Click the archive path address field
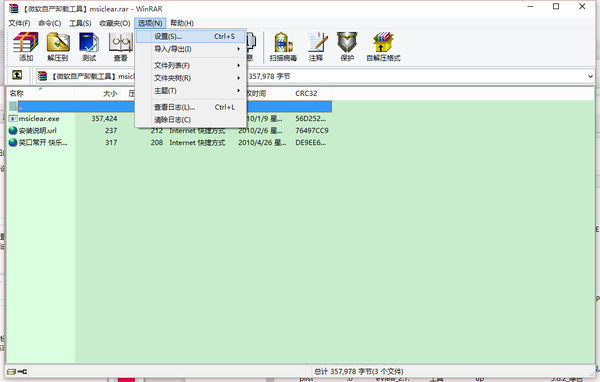The image size is (600, 382). tap(314, 76)
